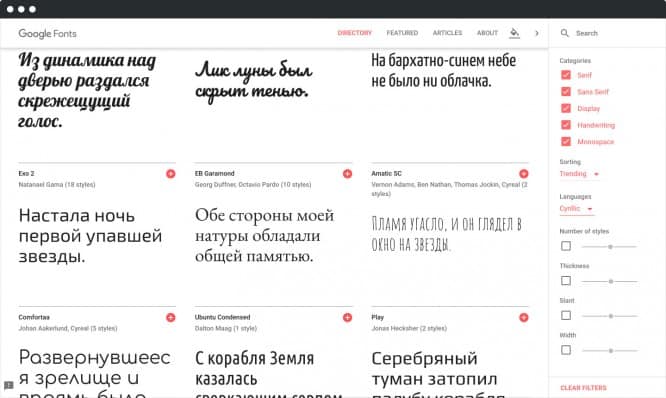
Task: Add Play font with plus icon
Action: (x=524, y=317)
